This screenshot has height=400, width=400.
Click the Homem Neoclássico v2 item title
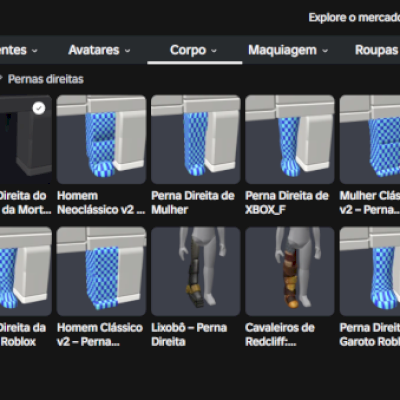point(101,203)
